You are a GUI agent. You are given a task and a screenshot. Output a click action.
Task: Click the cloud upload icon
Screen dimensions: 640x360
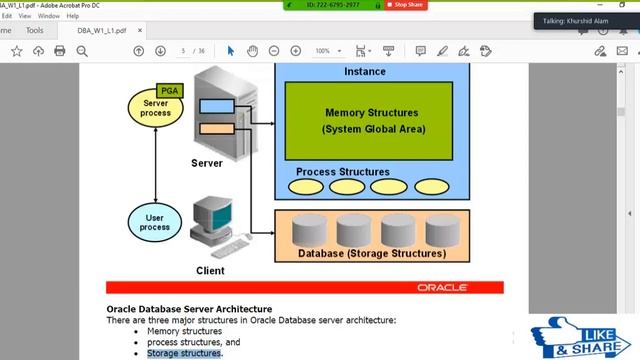(38, 51)
